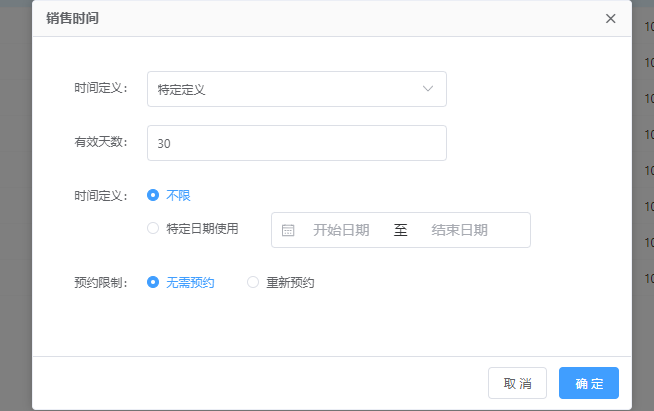Click the 至 separator in date range
The height and width of the screenshot is (411, 654).
(400, 230)
